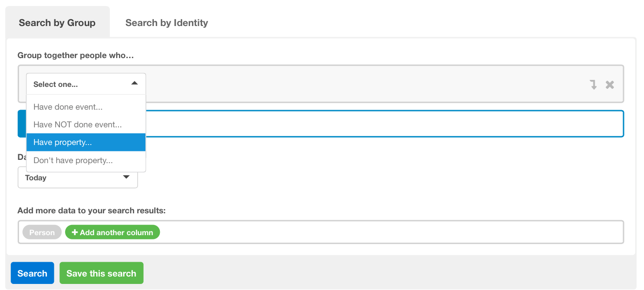Click the green Save this search button
Image resolution: width=644 pixels, height=290 pixels.
coord(101,273)
